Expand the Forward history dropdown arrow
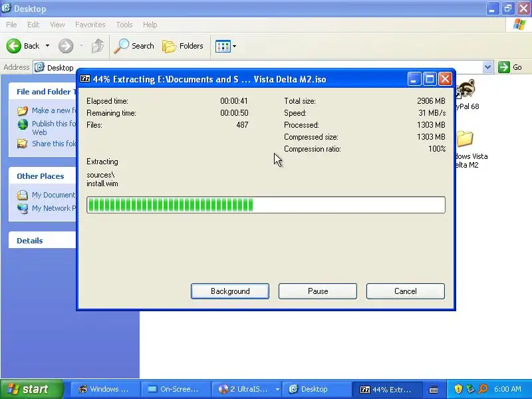The width and height of the screenshot is (532, 399). (81, 46)
